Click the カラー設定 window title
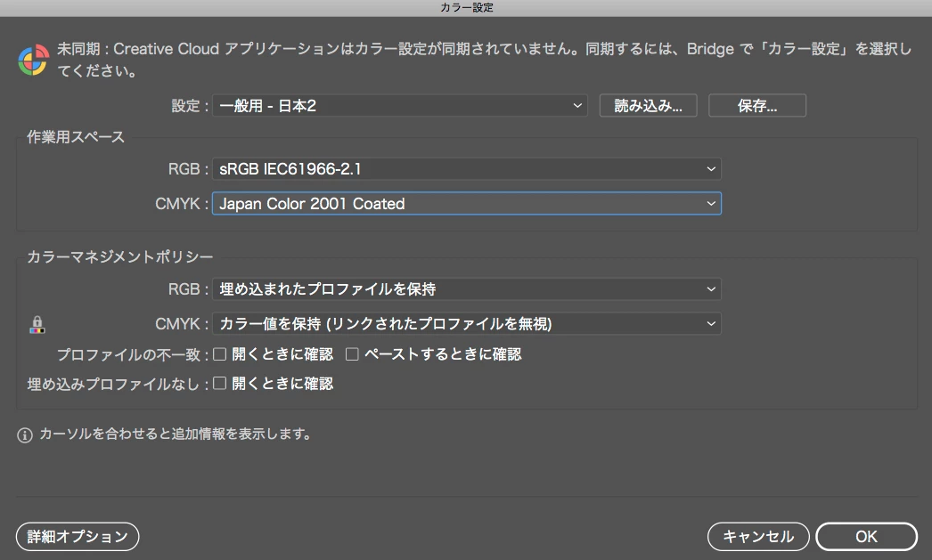 coord(467,8)
